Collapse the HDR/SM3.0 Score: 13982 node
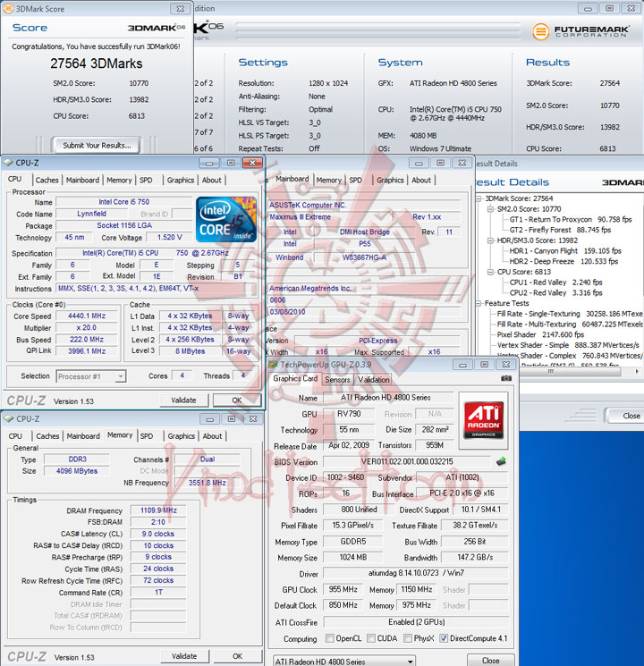This screenshot has height=666, width=644. coord(490,240)
